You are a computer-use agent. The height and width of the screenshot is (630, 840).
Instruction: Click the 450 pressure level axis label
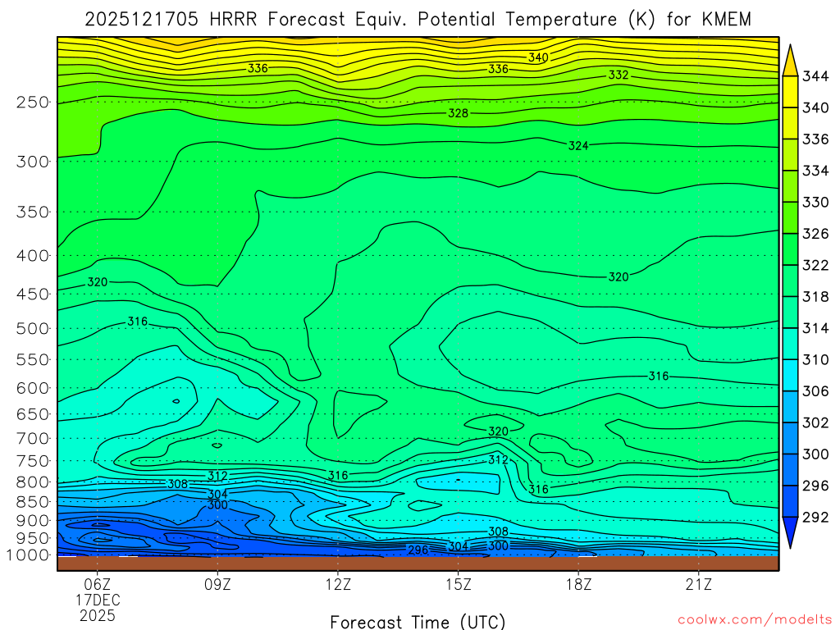click(33, 294)
